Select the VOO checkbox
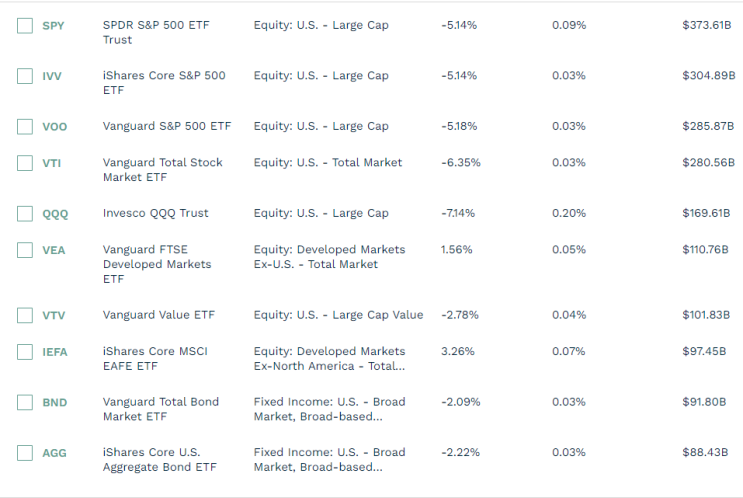The width and height of the screenshot is (743, 498). click(x=25, y=127)
